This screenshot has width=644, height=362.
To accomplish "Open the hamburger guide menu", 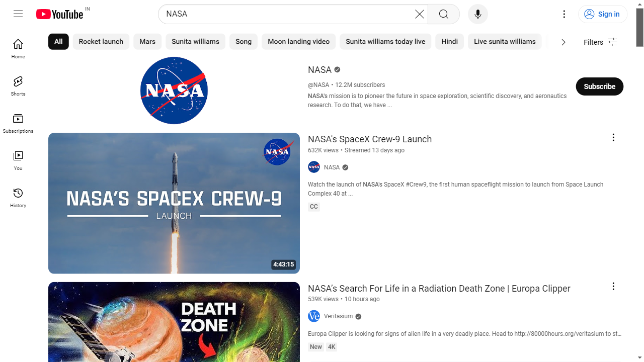I will pyautogui.click(x=18, y=14).
